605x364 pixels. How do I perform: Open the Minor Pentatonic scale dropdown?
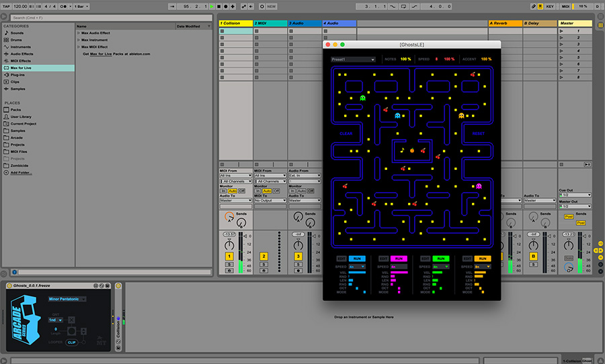coord(67,299)
